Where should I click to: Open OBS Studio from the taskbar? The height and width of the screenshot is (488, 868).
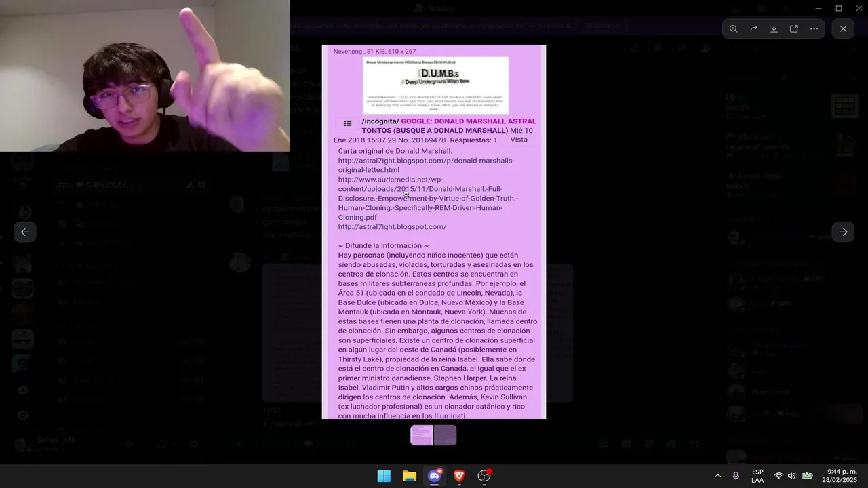(x=484, y=476)
